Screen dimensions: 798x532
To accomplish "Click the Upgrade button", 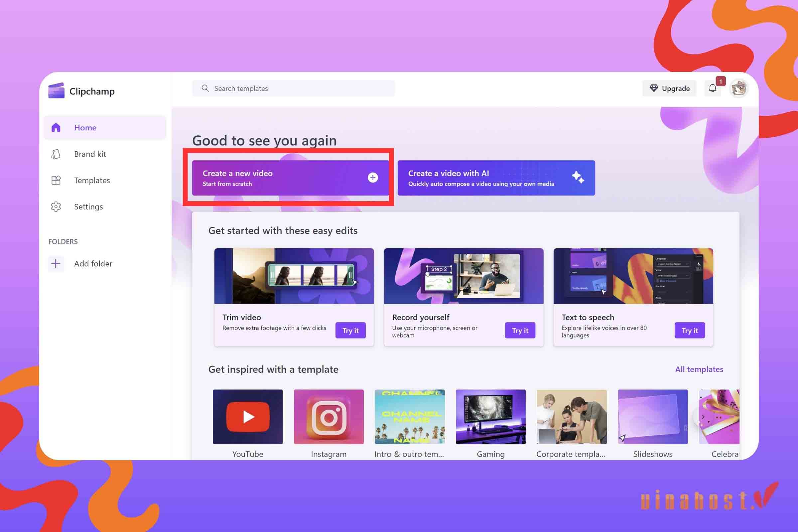I will point(669,88).
